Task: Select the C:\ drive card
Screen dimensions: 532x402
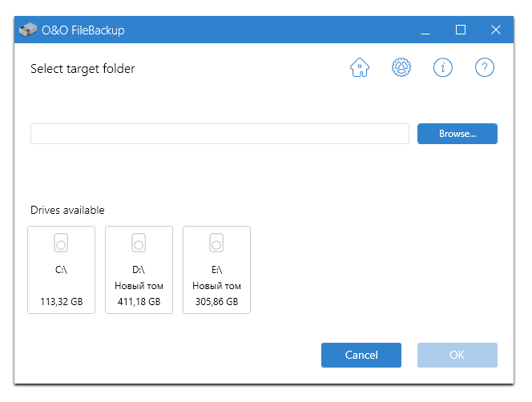Action: coord(62,270)
